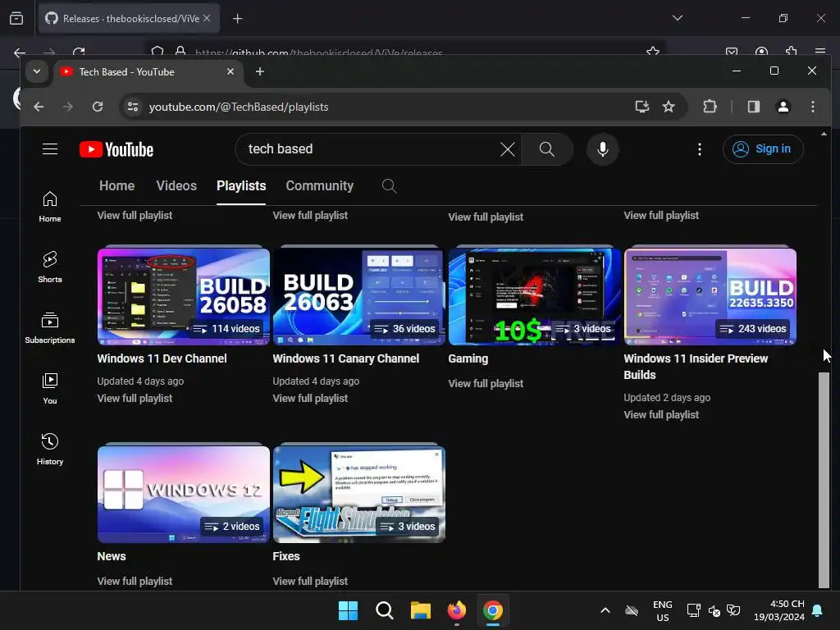Select the Releases tab in the Firefox window
Screen dimensions: 840x630
coord(129,18)
